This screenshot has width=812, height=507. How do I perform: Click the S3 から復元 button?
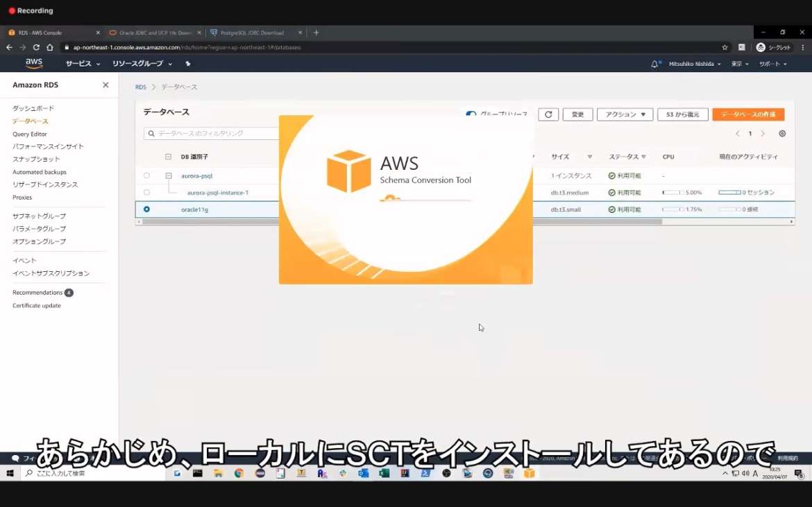pos(682,114)
